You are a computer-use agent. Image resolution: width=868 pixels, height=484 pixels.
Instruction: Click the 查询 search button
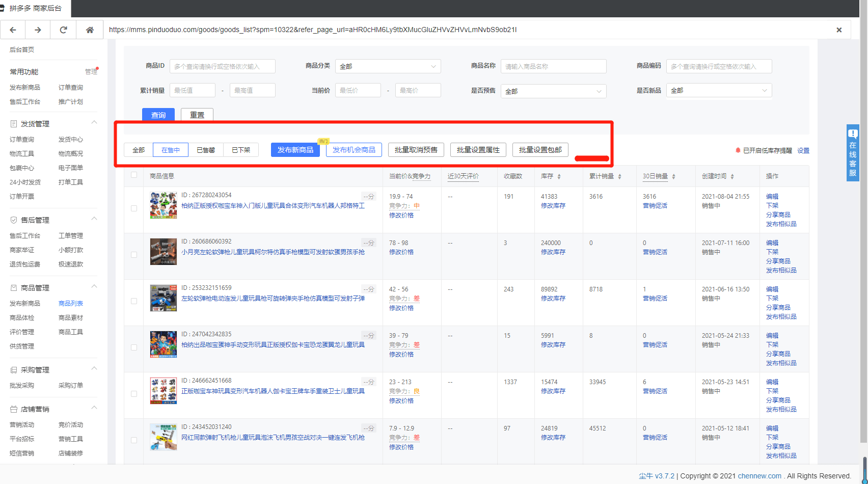pos(158,115)
